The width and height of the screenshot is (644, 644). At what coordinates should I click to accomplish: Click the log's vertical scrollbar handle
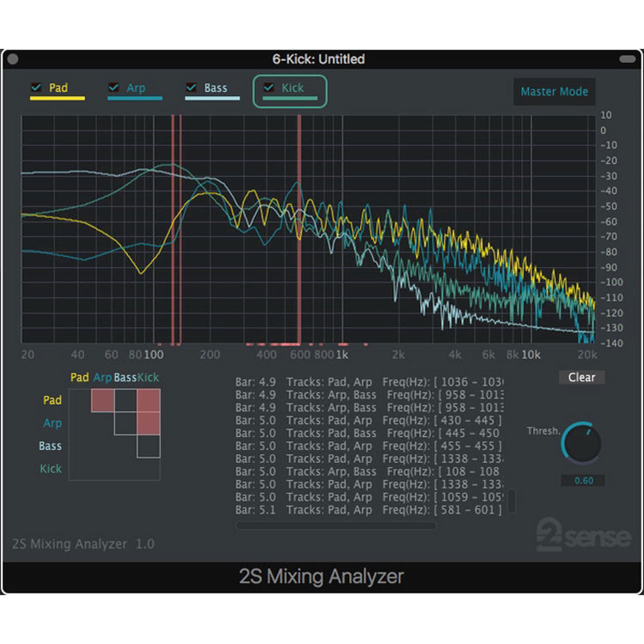[x=511, y=501]
